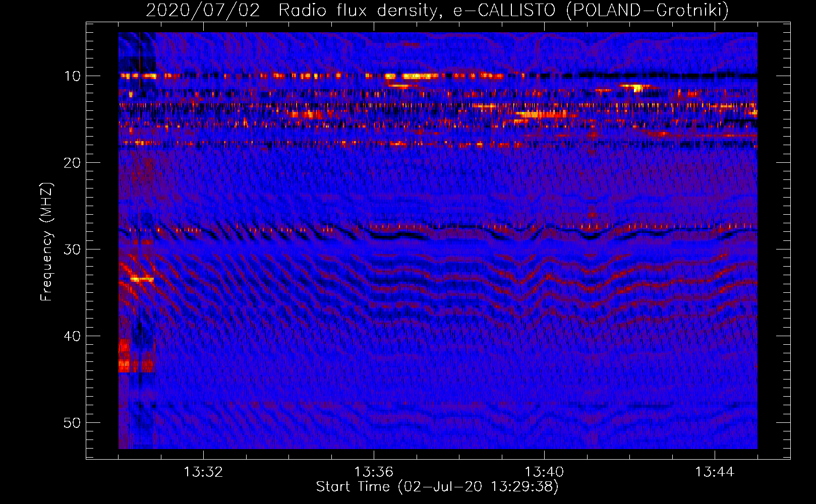This screenshot has width=816, height=504.
Task: Click the 13:44 time tick label
Action: (x=715, y=472)
